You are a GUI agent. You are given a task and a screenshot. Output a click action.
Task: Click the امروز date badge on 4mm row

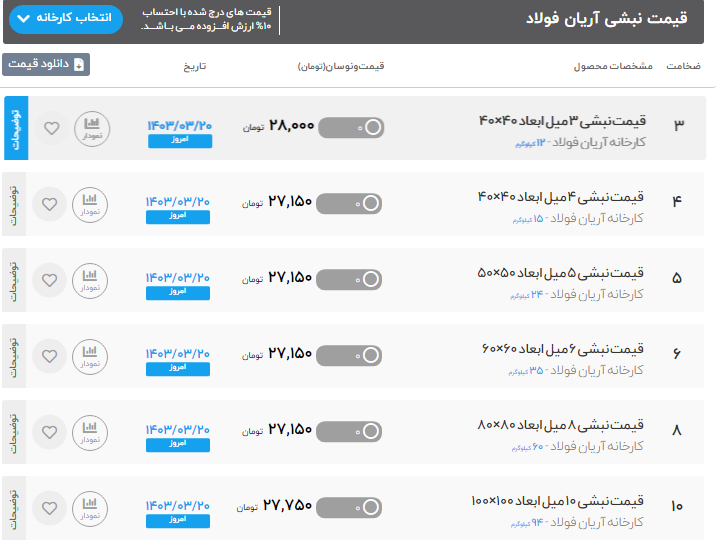[x=179, y=217]
